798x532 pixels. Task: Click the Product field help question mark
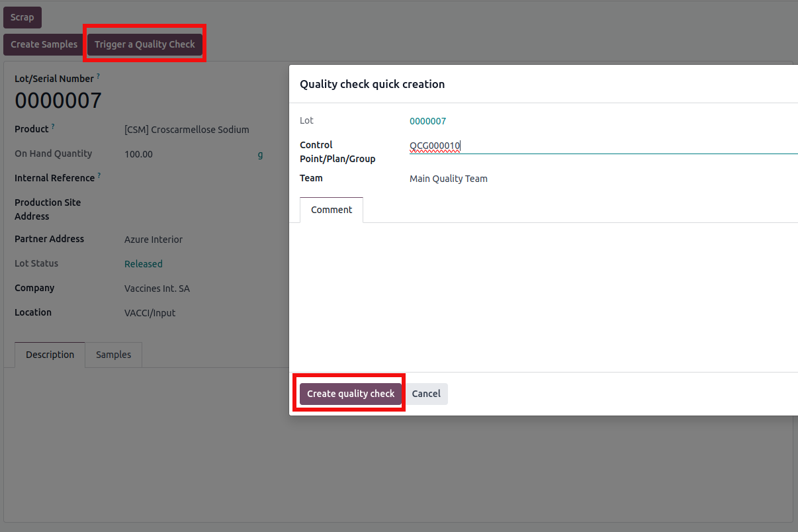53,126
